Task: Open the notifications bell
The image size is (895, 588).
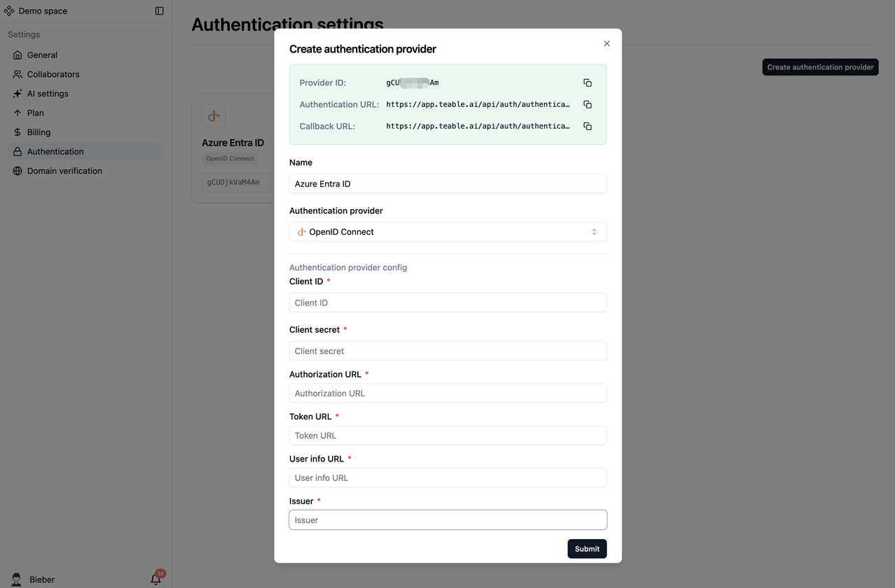Action: coord(156,579)
